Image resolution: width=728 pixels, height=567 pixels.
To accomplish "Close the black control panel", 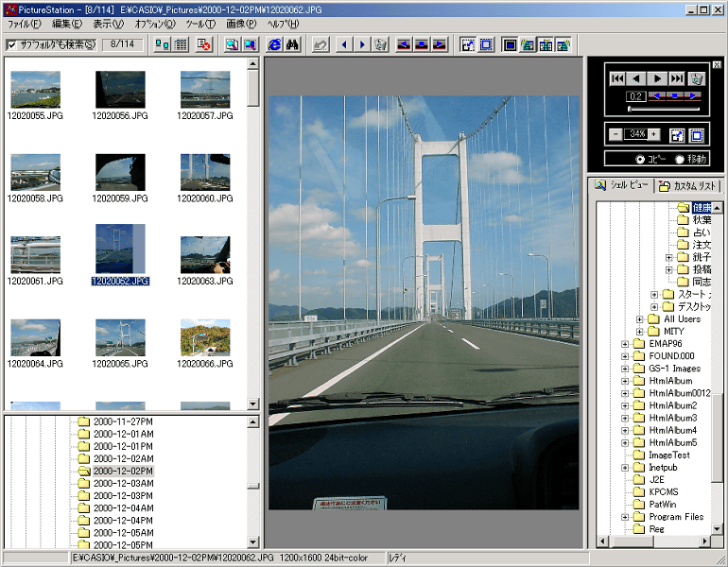I will point(717,65).
